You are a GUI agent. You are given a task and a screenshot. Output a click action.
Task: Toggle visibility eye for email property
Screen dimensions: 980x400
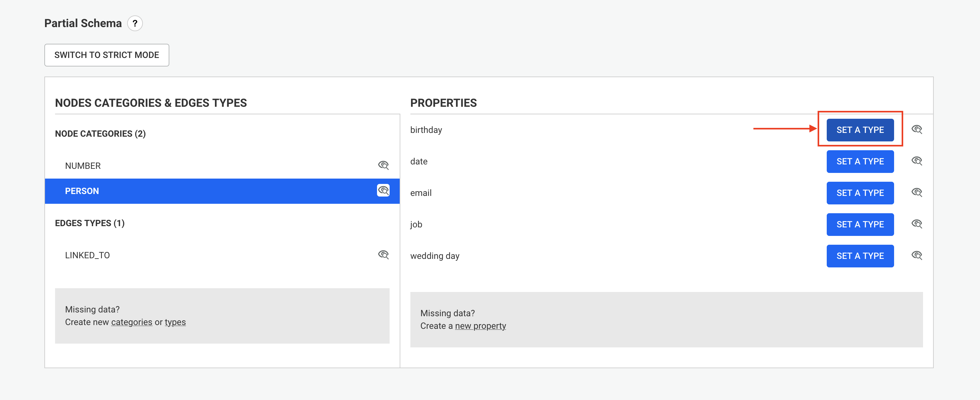click(917, 192)
